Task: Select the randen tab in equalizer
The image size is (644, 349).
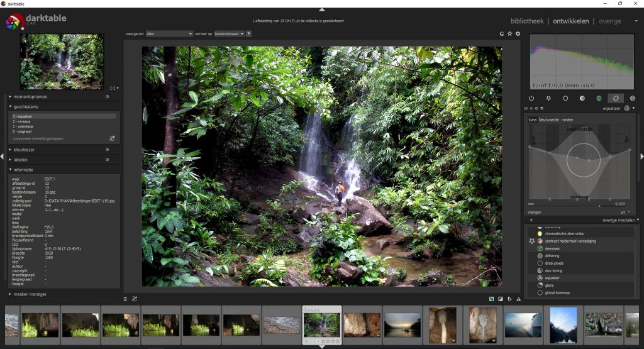Action: tap(567, 119)
